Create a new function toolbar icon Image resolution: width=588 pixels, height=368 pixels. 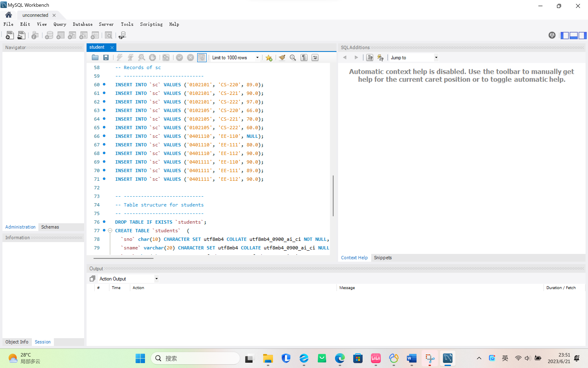95,35
